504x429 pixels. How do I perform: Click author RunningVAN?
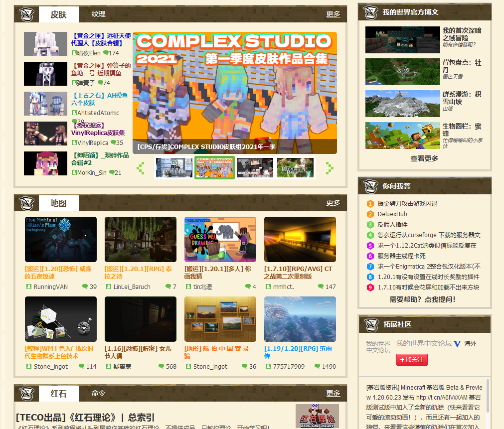click(51, 286)
